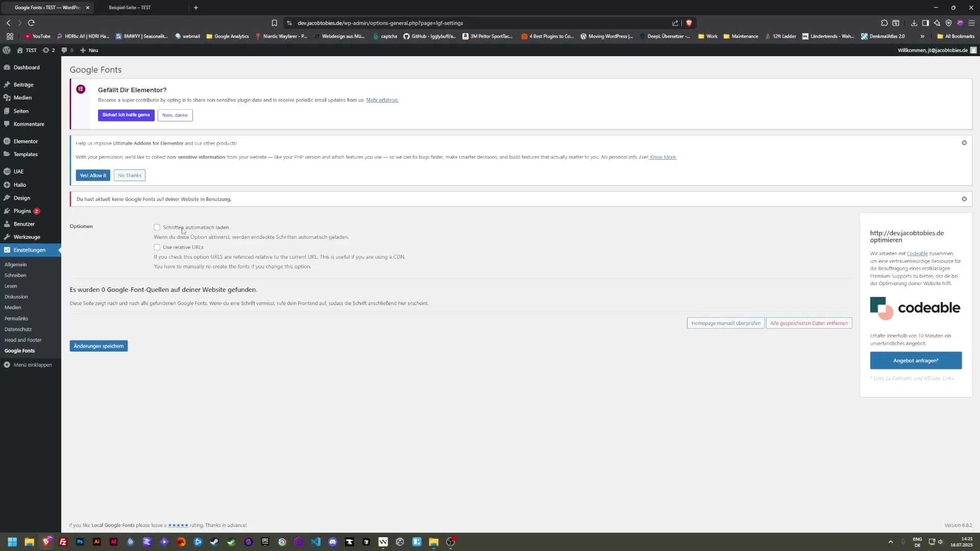Bookmark the page via the address bar icon
Image resolution: width=980 pixels, height=551 pixels.
click(274, 23)
